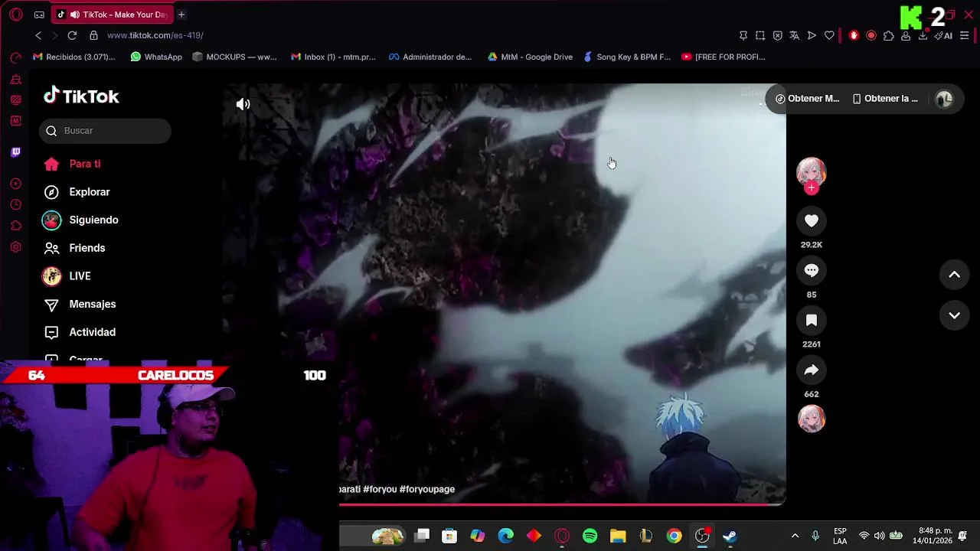Click the snapshot capture icon
The image size is (980, 551).
pos(760,35)
